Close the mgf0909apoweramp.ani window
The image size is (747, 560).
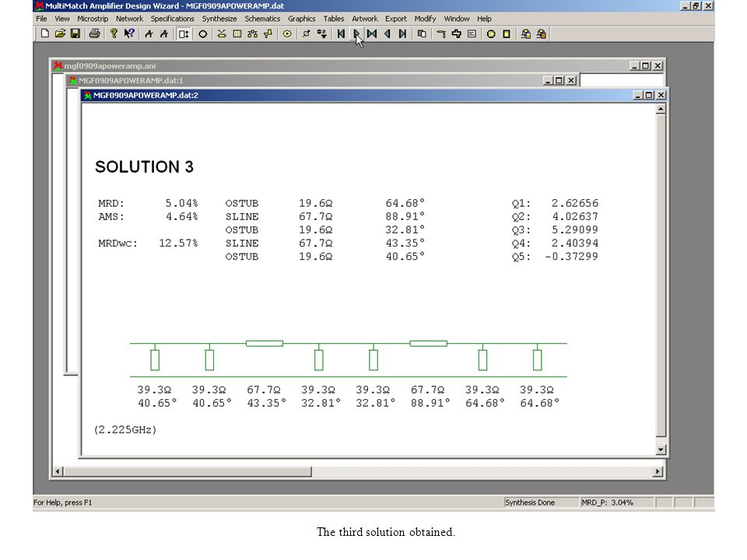(658, 65)
